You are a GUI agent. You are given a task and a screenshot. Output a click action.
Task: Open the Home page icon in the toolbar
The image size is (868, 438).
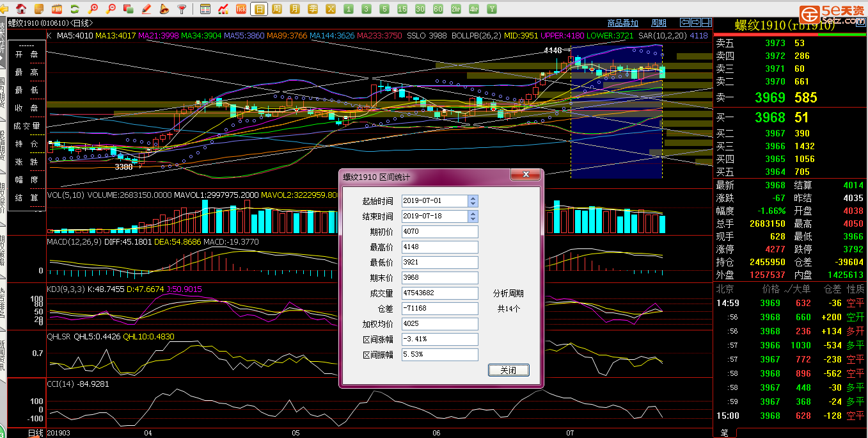[x=21, y=9]
